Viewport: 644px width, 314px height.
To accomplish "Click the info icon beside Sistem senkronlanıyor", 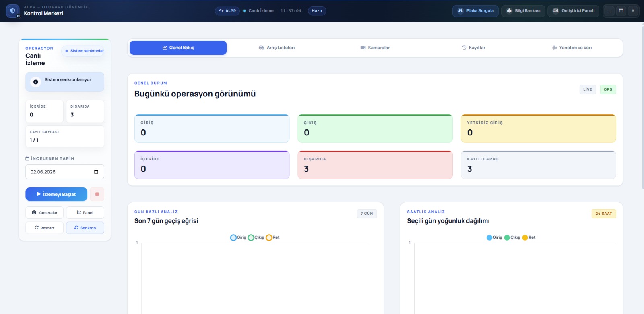I will pos(35,82).
